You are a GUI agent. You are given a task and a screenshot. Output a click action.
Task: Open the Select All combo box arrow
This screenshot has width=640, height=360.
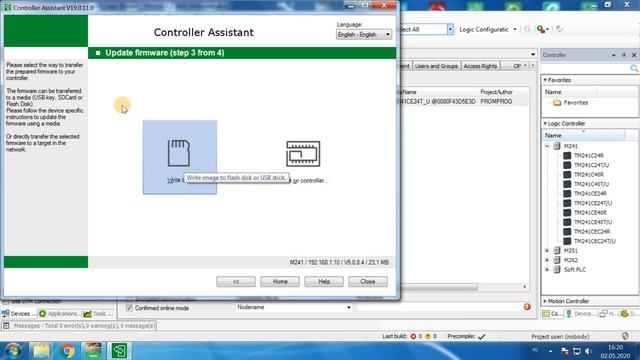tap(450, 29)
